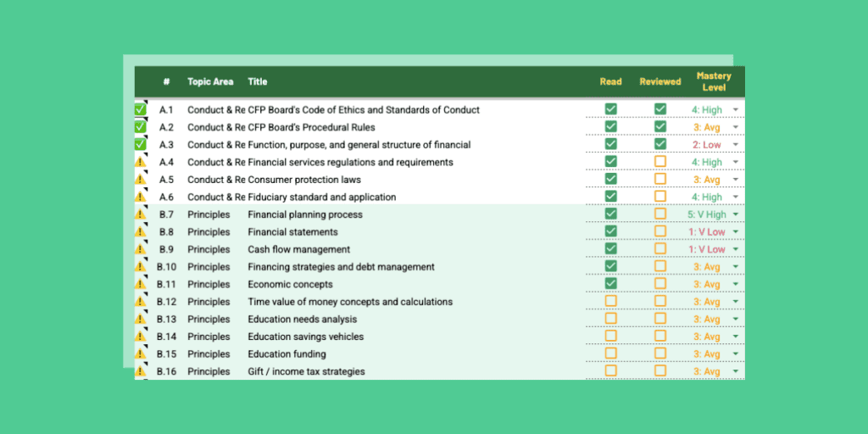Click the warning status icon for B.15
Screen dimensions: 868x434
140,353
